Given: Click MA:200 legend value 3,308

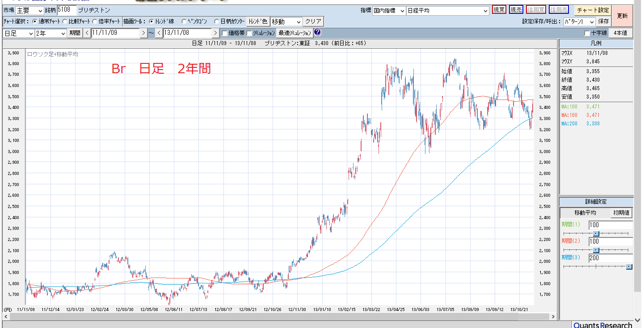Looking at the screenshot, I should 593,124.
